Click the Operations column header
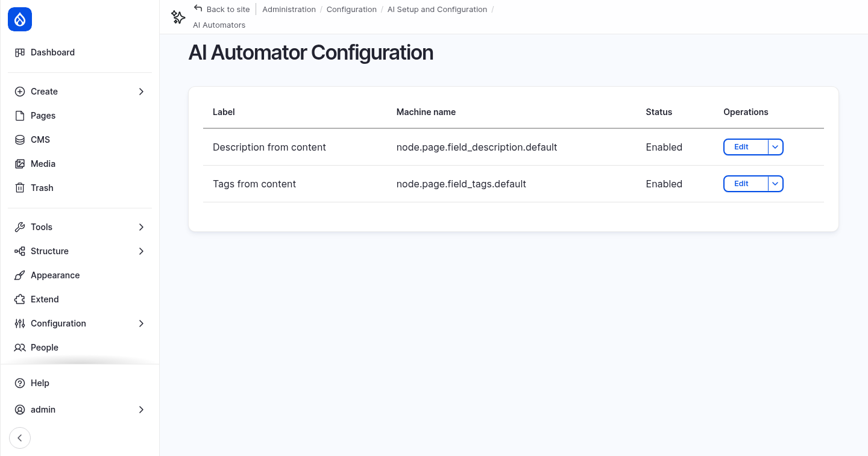The width and height of the screenshot is (868, 456). (746, 112)
